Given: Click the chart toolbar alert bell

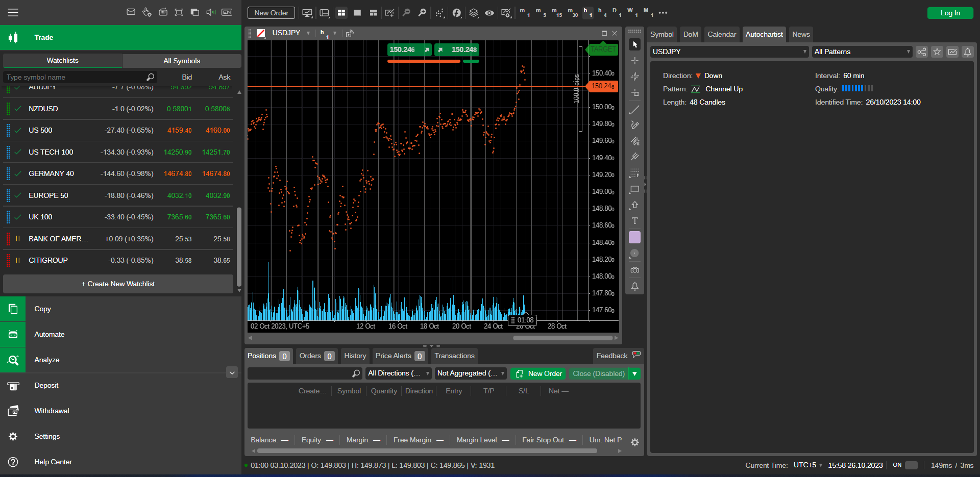Looking at the screenshot, I should [634, 286].
